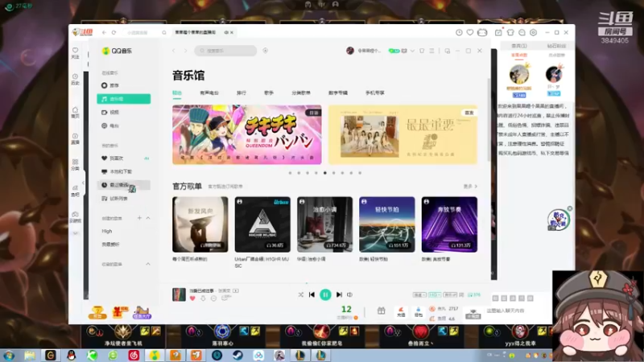This screenshot has width=644, height=362.
Task: Skip to the next track
Action: (339, 294)
